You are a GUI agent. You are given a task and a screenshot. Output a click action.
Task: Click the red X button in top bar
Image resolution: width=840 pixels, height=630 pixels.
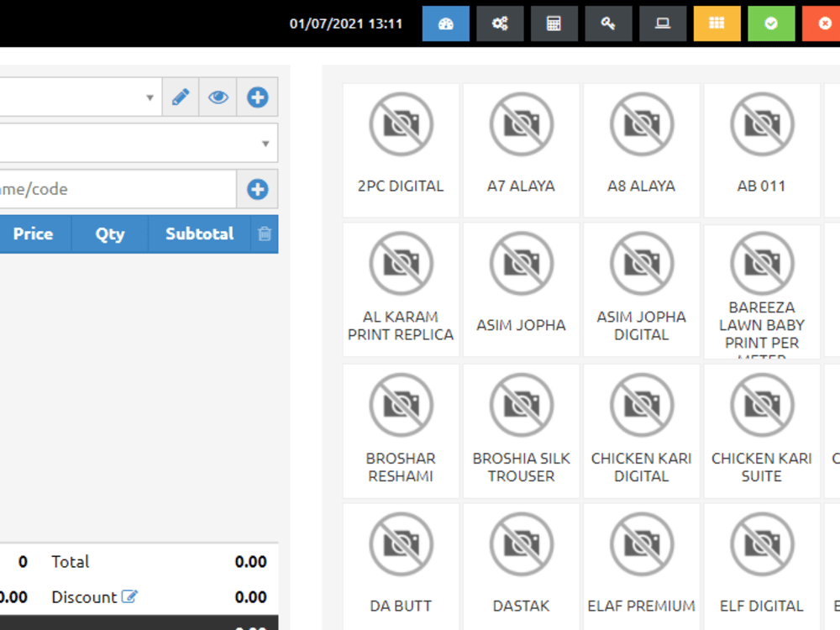coord(822,24)
